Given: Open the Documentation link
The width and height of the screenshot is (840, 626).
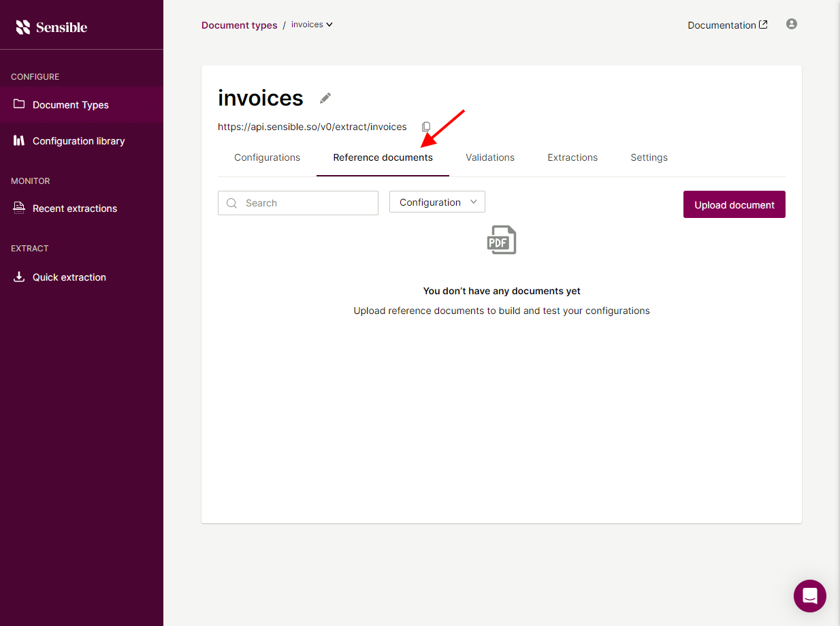Looking at the screenshot, I should 728,25.
